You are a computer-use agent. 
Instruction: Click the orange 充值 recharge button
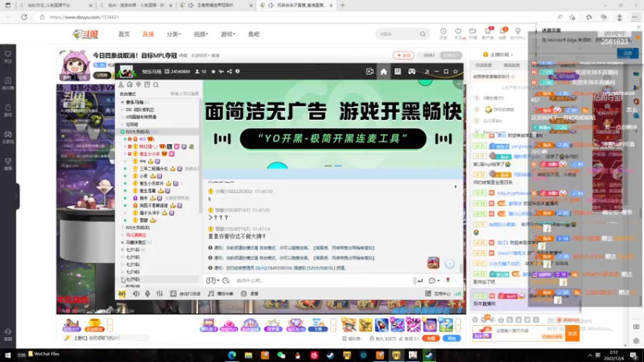pos(431,339)
